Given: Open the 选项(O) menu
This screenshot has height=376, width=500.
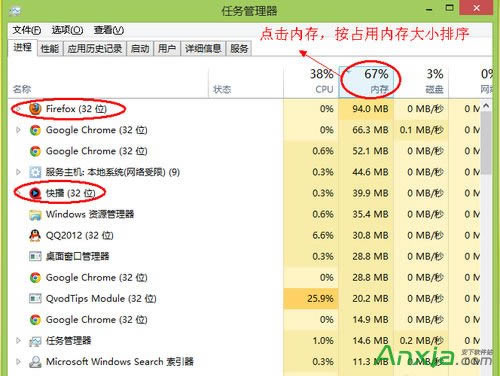Looking at the screenshot, I should [67, 30].
